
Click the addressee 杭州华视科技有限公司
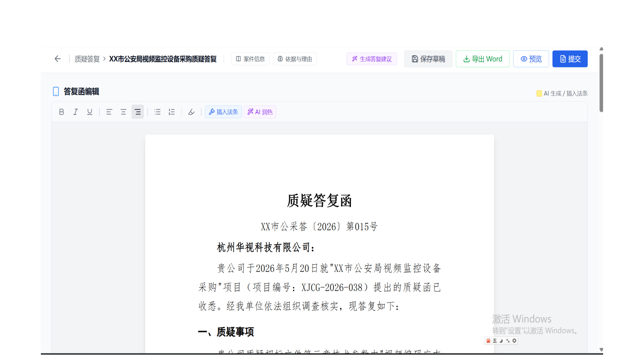click(263, 247)
